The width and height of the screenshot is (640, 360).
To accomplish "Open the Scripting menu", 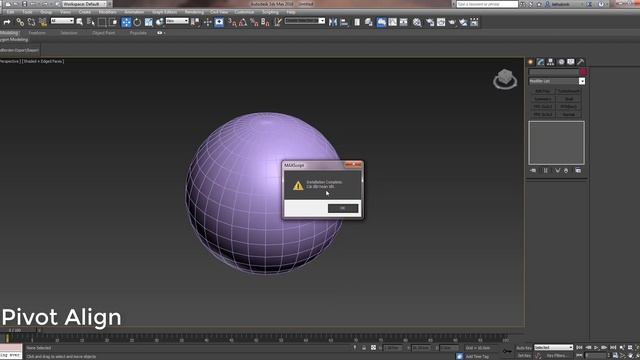I will pos(270,12).
